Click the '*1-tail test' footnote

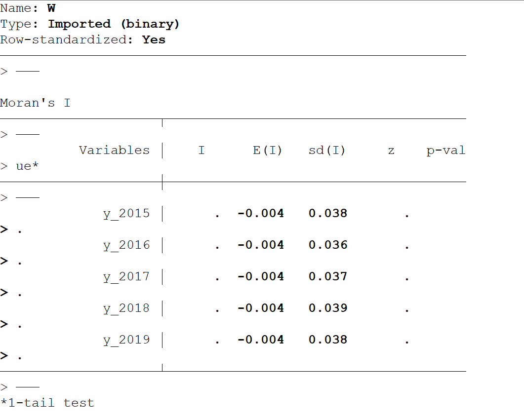pyautogui.click(x=47, y=403)
